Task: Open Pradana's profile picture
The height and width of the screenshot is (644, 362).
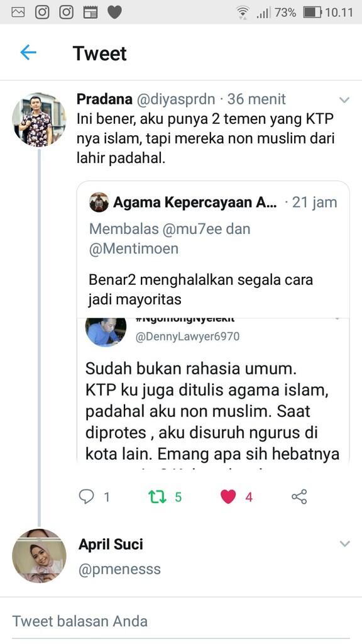Action: (39, 122)
